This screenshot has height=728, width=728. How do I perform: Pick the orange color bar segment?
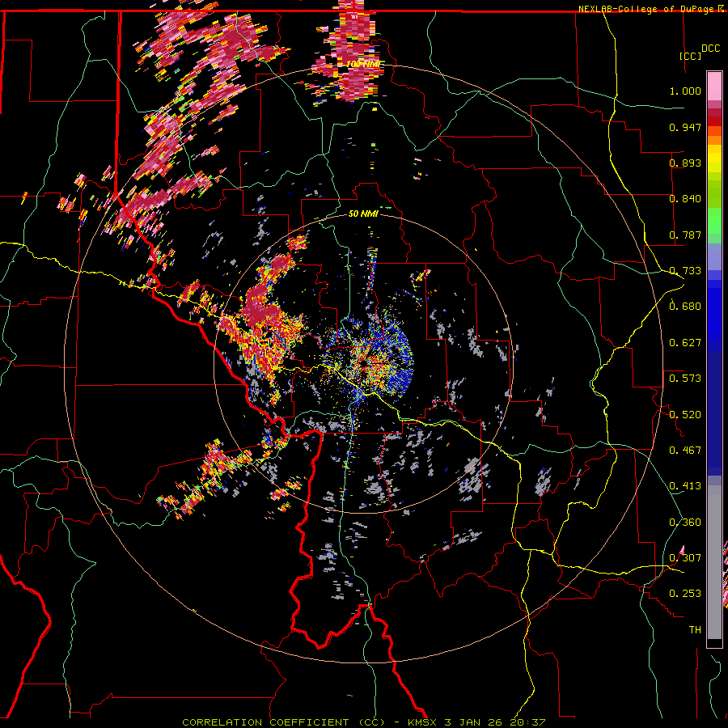click(x=714, y=140)
